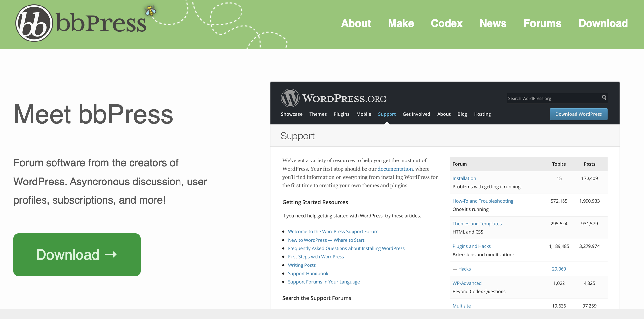This screenshot has height=319, width=644.
Task: Click the 1,990,933 posts value
Action: (589, 201)
